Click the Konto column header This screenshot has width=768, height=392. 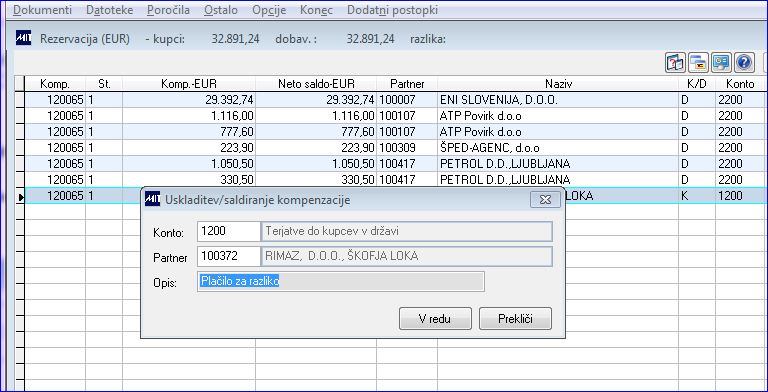click(x=740, y=84)
